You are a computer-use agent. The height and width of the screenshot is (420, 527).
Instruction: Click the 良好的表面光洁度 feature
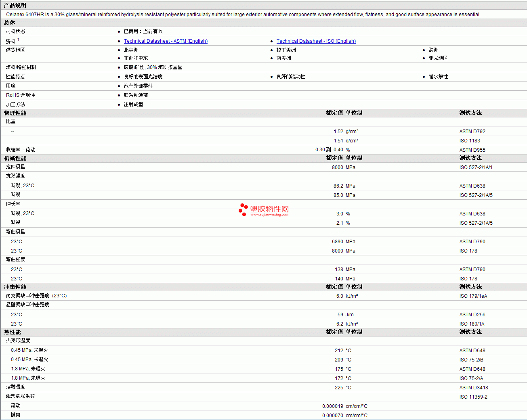pyautogui.click(x=143, y=77)
